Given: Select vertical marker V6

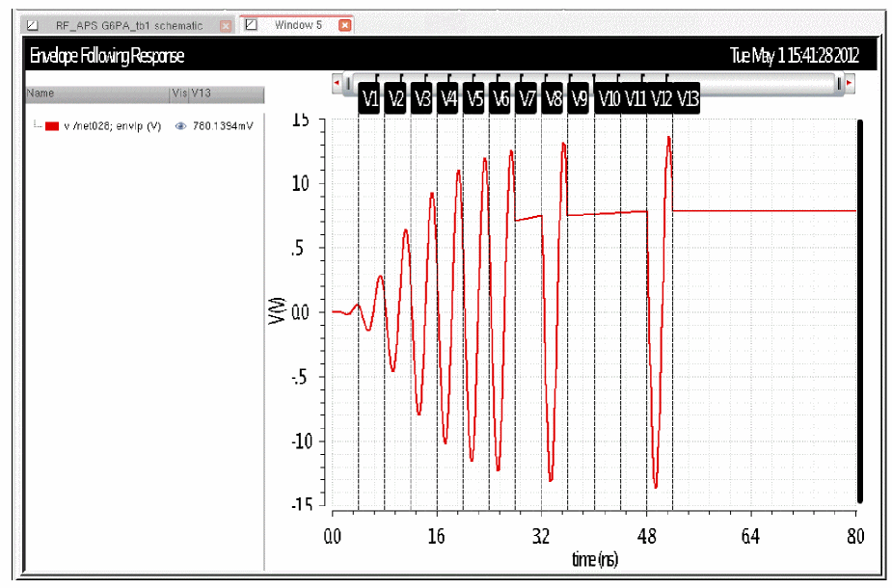Looking at the screenshot, I should click(x=500, y=99).
